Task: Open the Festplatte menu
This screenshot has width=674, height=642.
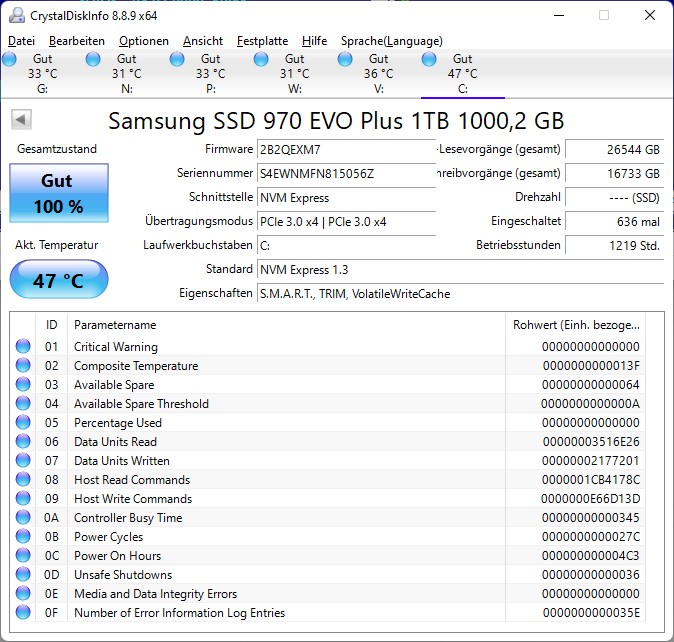Action: pos(263,41)
